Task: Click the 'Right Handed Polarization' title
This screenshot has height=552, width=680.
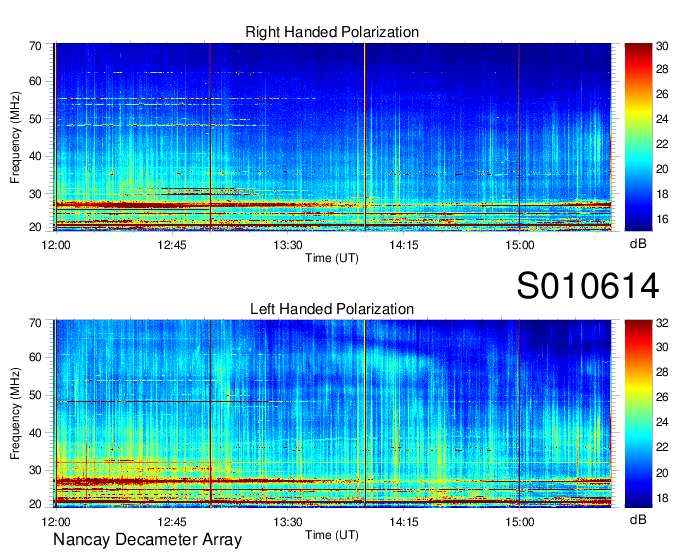Action: point(332,32)
